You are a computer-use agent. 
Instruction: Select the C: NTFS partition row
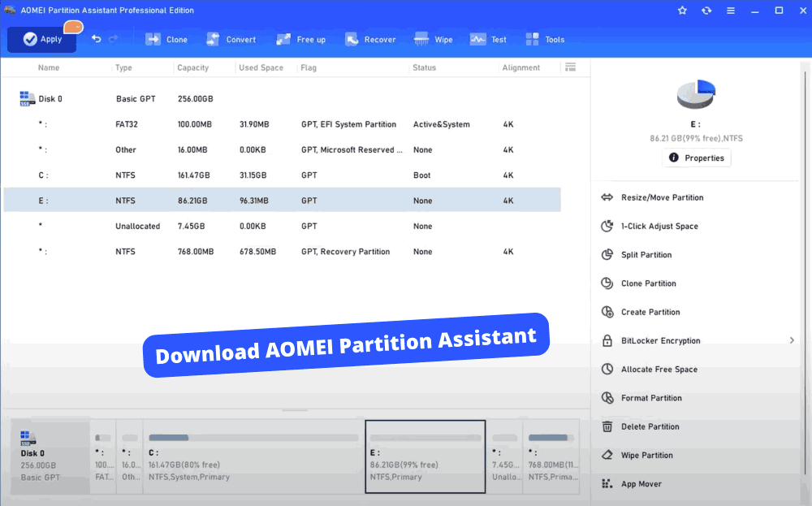(x=283, y=175)
